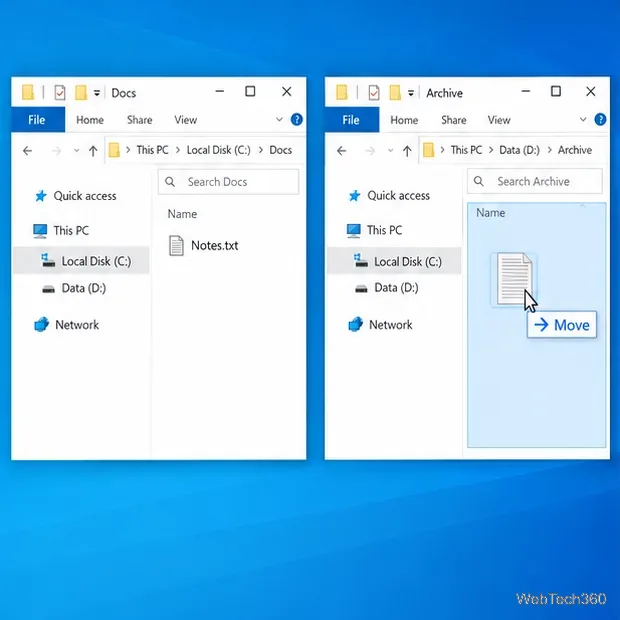
Task: Click the New folder icon in Docs title bar
Action: (81, 93)
